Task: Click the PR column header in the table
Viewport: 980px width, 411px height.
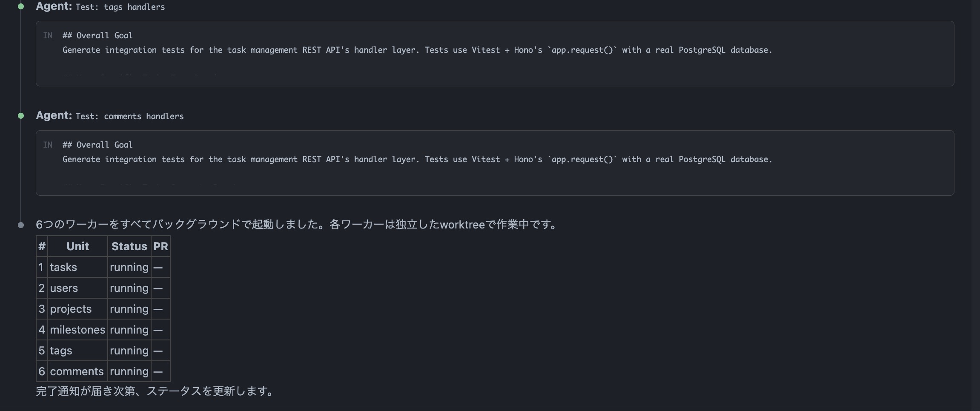Action: 160,246
